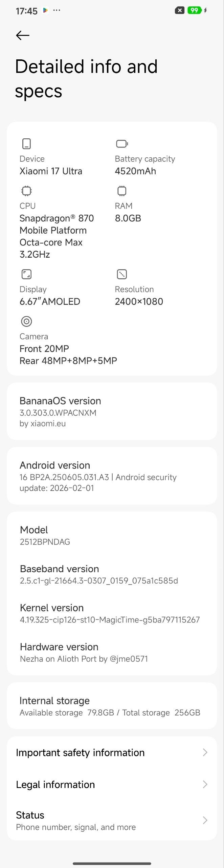This screenshot has width=224, height=868.
Task: Tap the battery indicator in status bar
Action: coord(194,11)
